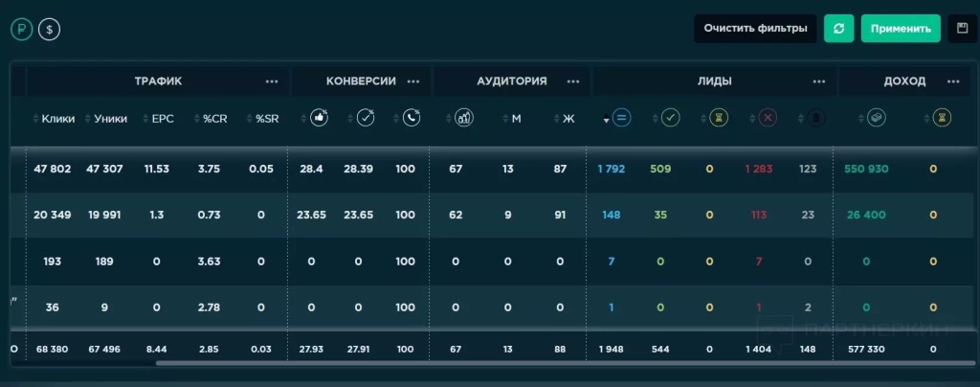
Task: Sort by thumbs-up approval percent icon
Action: click(319, 118)
